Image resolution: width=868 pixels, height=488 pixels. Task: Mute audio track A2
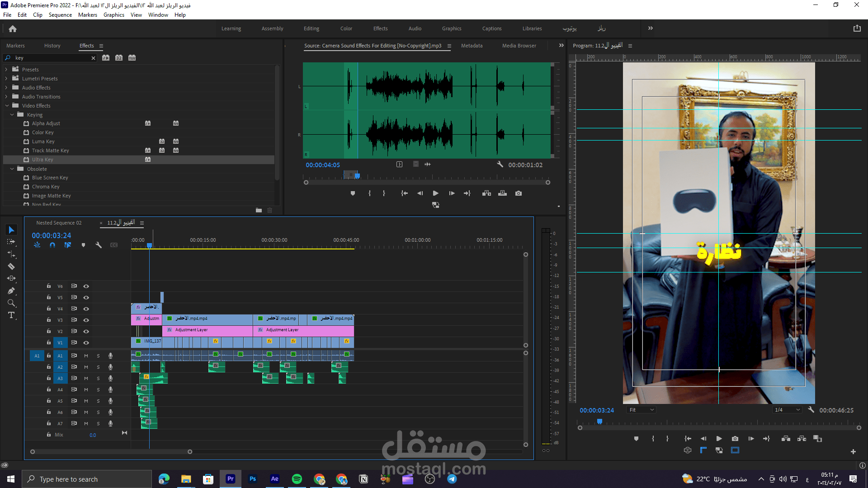pos(86,367)
